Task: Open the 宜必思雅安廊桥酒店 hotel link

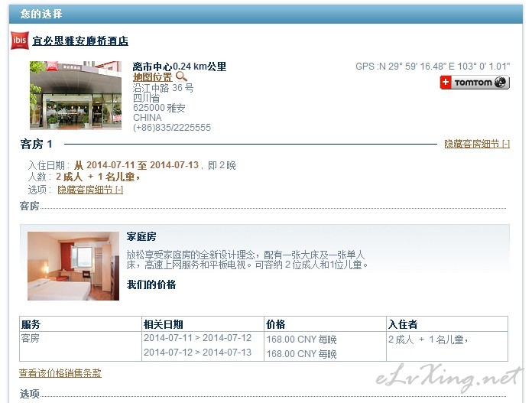Action: 80,41
